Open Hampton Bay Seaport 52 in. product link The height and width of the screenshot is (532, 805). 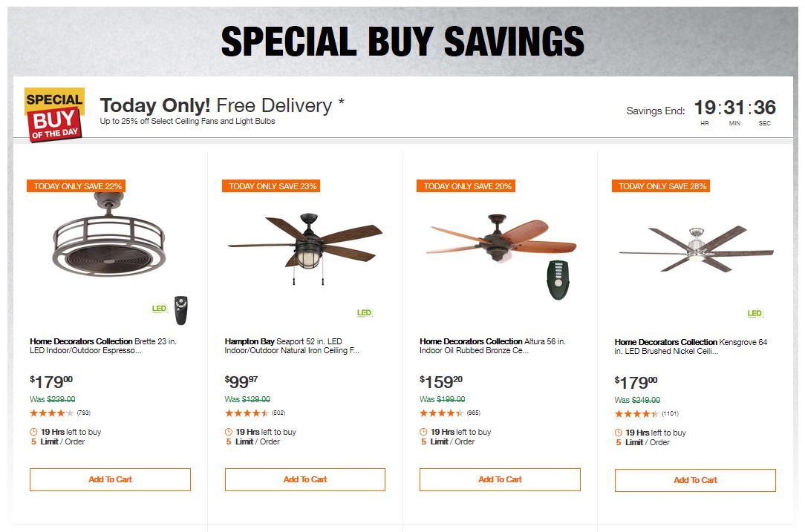(x=292, y=346)
